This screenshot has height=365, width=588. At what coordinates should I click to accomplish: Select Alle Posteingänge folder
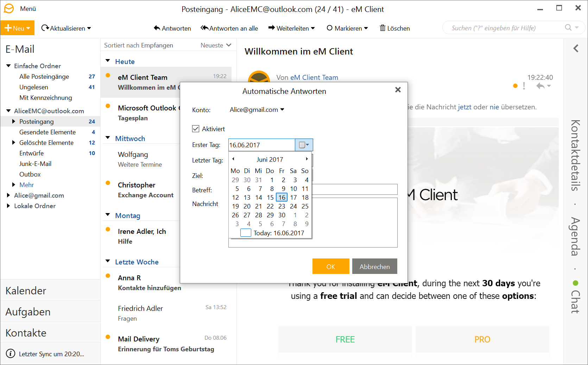44,76
